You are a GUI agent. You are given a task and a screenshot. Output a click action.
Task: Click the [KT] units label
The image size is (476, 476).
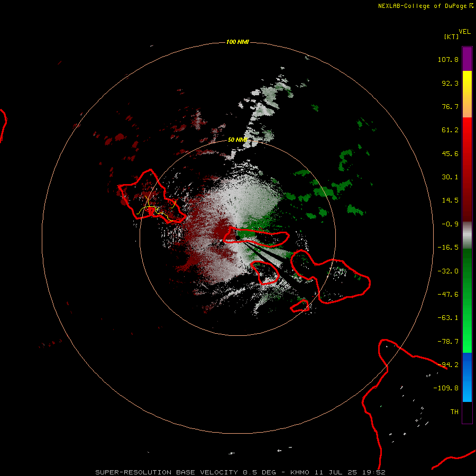click(x=452, y=36)
